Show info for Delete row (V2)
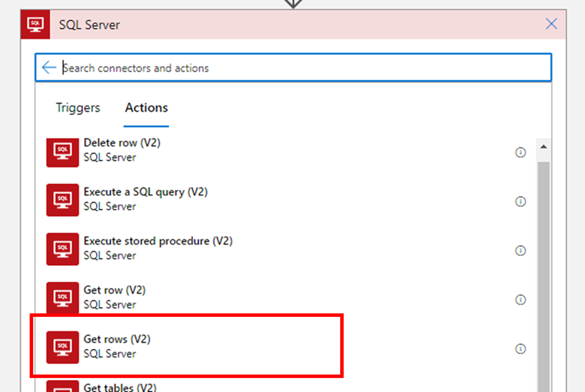This screenshot has height=392, width=585. point(520,152)
